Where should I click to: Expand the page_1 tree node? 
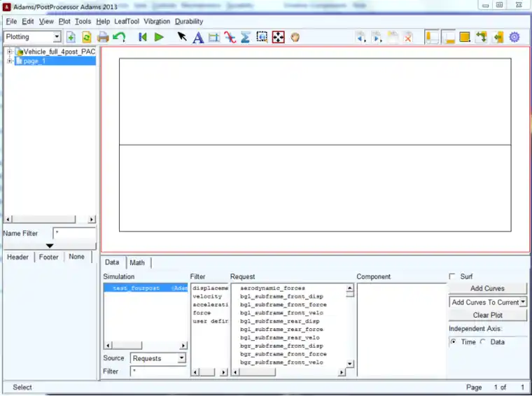point(10,61)
